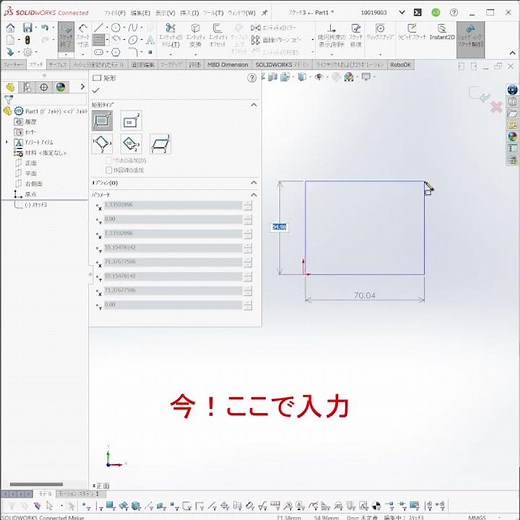Click the Save floppy disk icon

[27, 28]
